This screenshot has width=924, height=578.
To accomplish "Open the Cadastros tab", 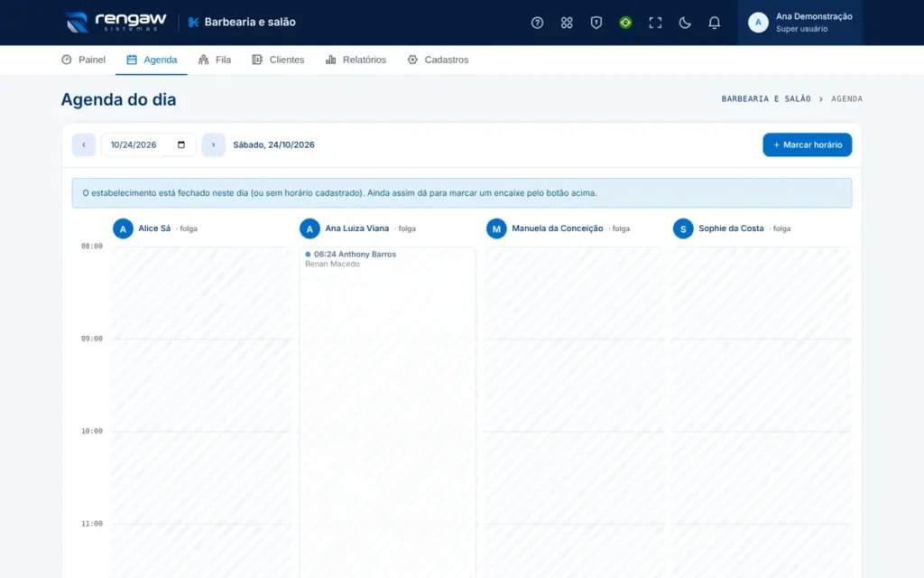I will click(438, 60).
